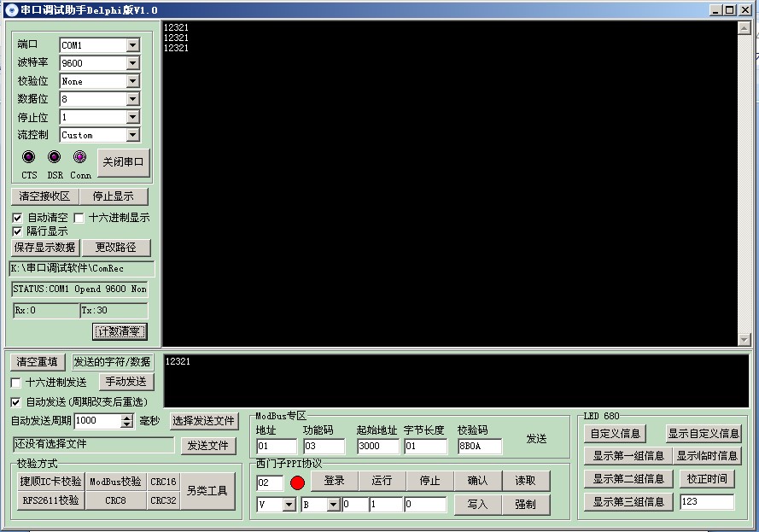Click CRC16 button
This screenshot has width=759, height=532.
pyautogui.click(x=163, y=482)
